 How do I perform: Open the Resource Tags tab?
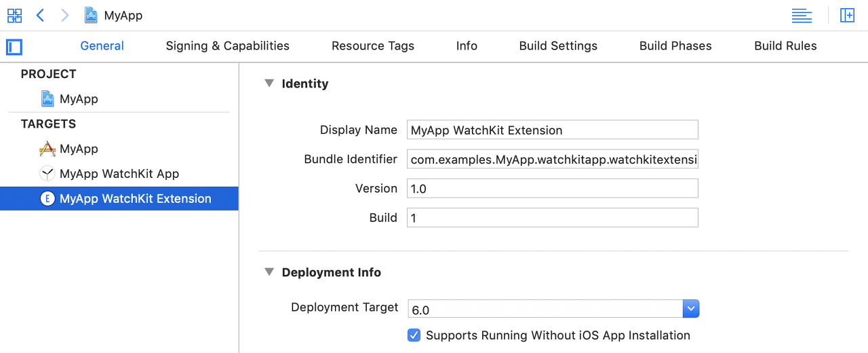[373, 46]
